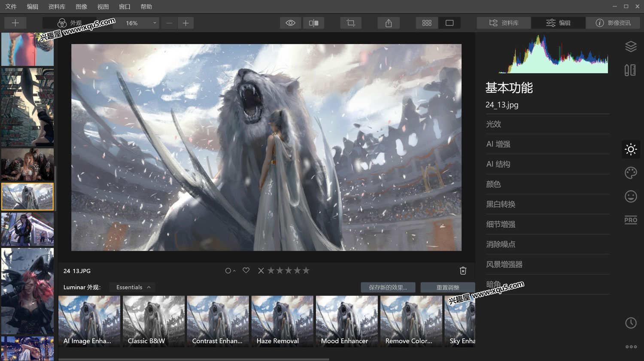Expand the 光效 tool section
This screenshot has width=644, height=361.
click(547, 124)
